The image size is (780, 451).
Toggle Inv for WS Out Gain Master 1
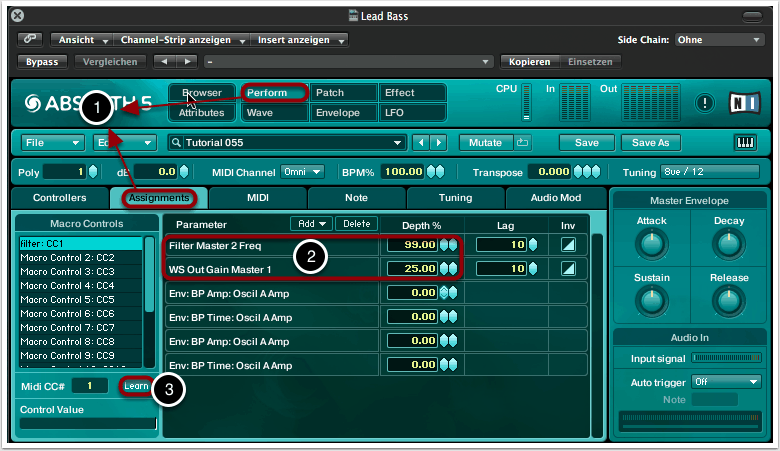click(568, 269)
